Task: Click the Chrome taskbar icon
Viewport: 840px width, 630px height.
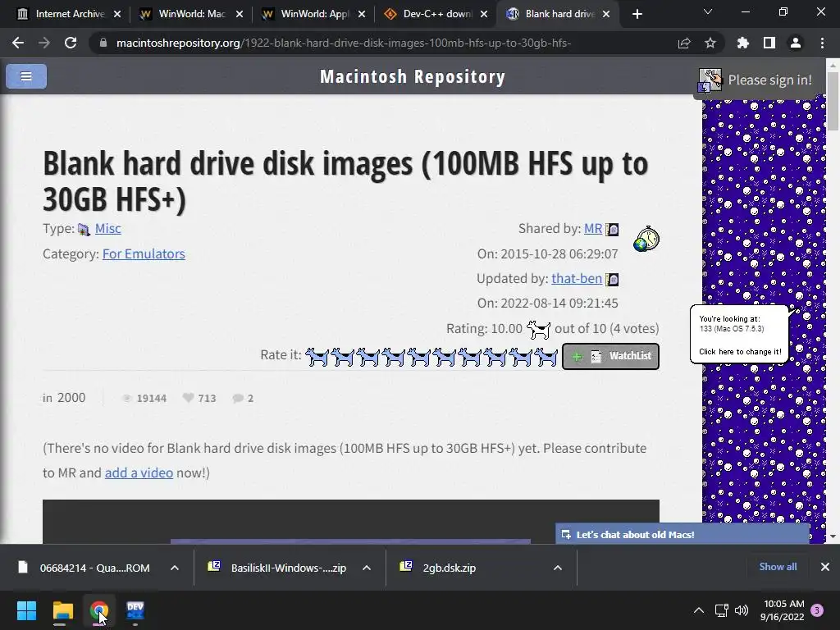Action: 99,610
